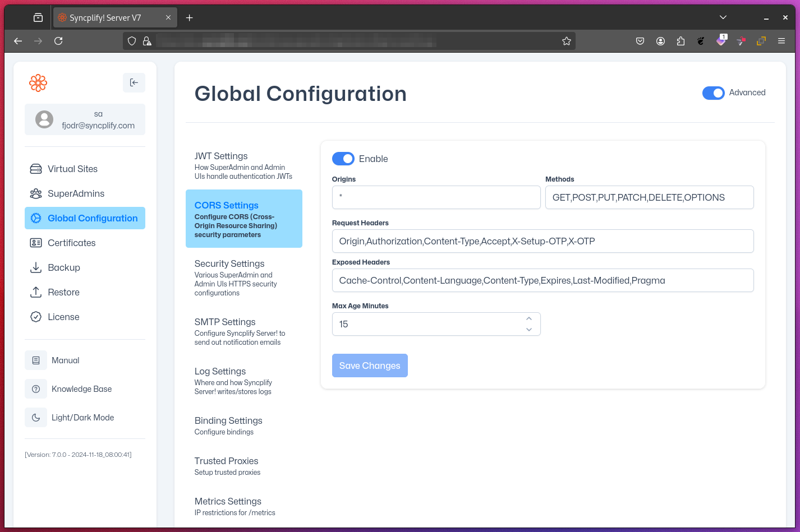Open the Restore page
800x532 pixels.
click(85, 292)
